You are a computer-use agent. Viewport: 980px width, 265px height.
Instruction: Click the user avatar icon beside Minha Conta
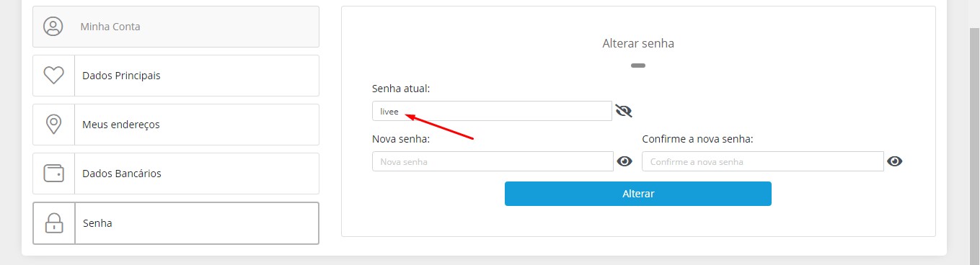[x=53, y=27]
